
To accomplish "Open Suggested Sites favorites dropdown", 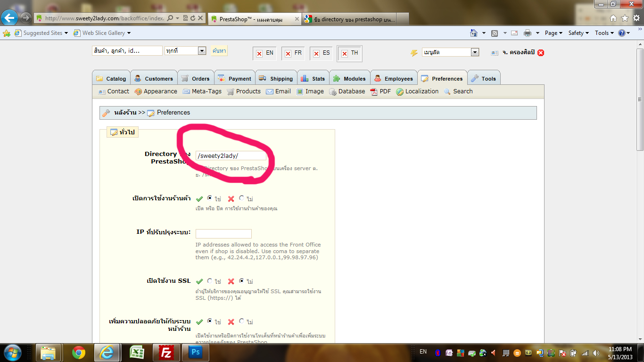I will [x=41, y=33].
